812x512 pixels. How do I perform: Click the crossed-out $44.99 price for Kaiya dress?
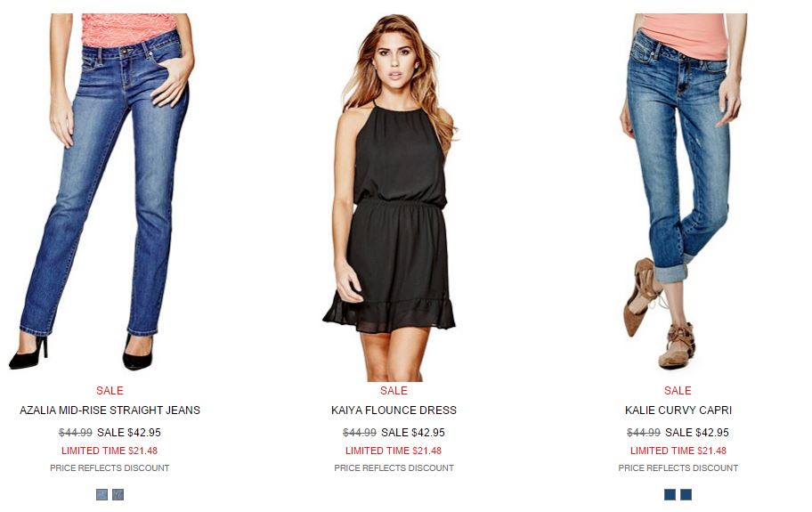(x=360, y=432)
